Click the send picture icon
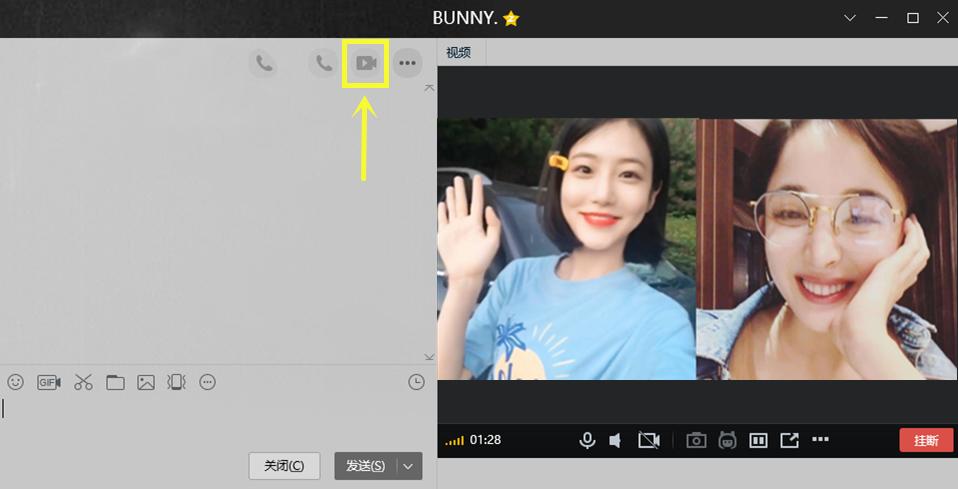 [x=146, y=382]
